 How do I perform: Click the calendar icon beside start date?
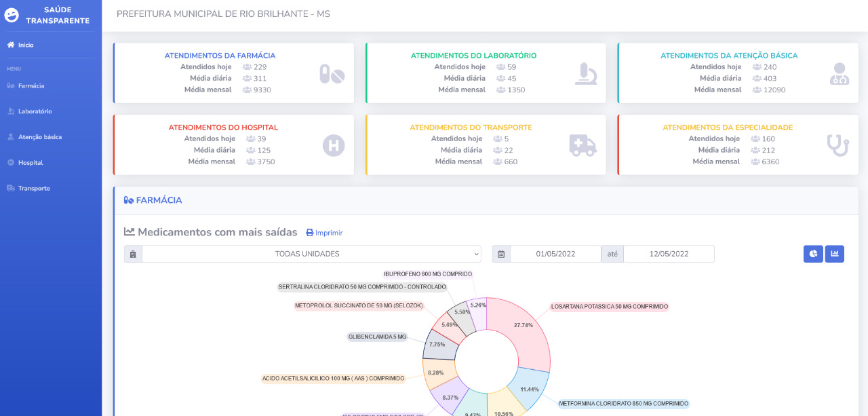[501, 254]
